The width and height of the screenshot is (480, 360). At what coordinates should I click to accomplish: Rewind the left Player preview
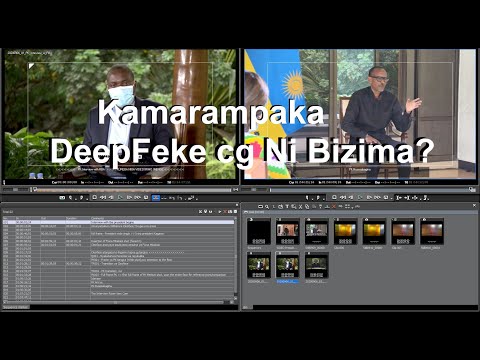click(x=103, y=198)
